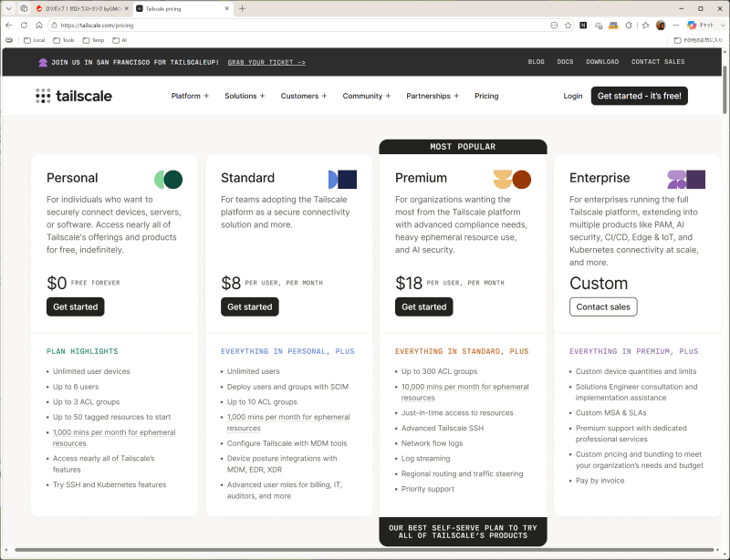Open the Settings and more ellipsis menu
The height and width of the screenshot is (560, 730).
pyautogui.click(x=676, y=26)
